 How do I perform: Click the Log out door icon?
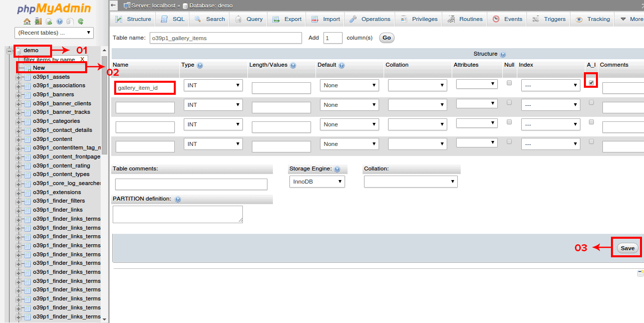coord(39,22)
